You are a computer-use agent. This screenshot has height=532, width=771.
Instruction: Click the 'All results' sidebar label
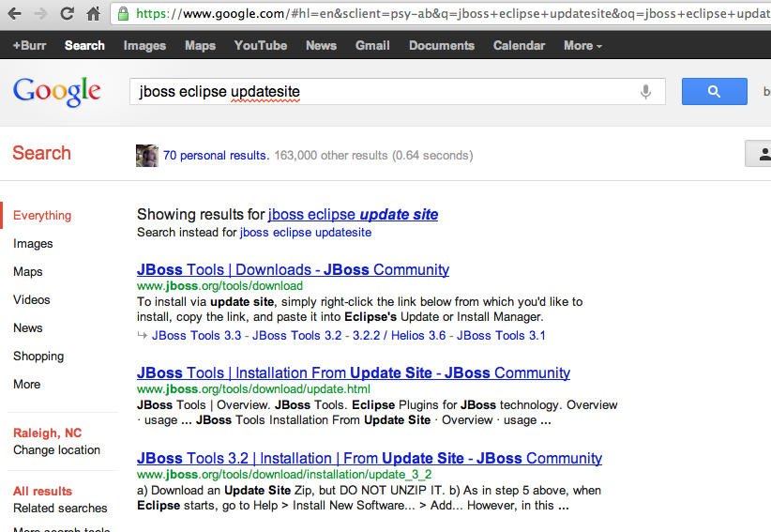43,492
